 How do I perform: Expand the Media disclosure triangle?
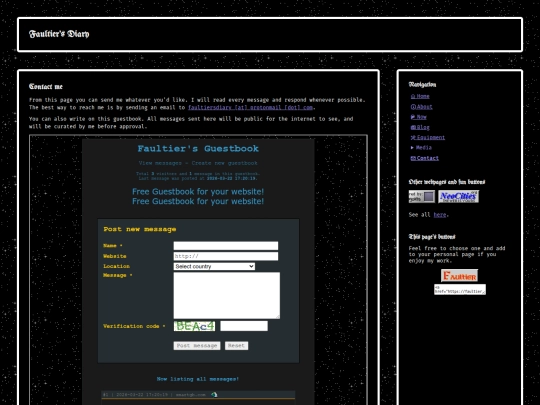point(413,147)
